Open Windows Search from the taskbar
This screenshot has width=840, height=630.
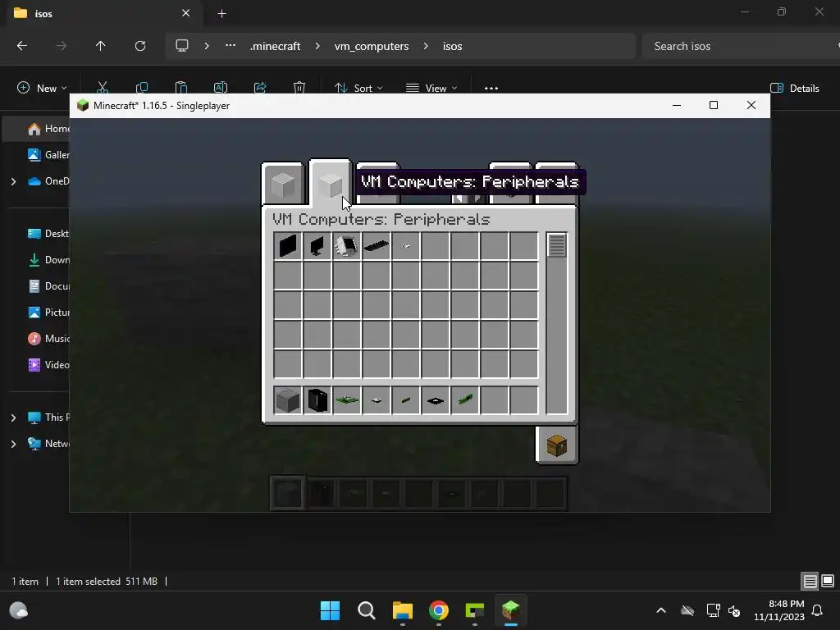367,610
